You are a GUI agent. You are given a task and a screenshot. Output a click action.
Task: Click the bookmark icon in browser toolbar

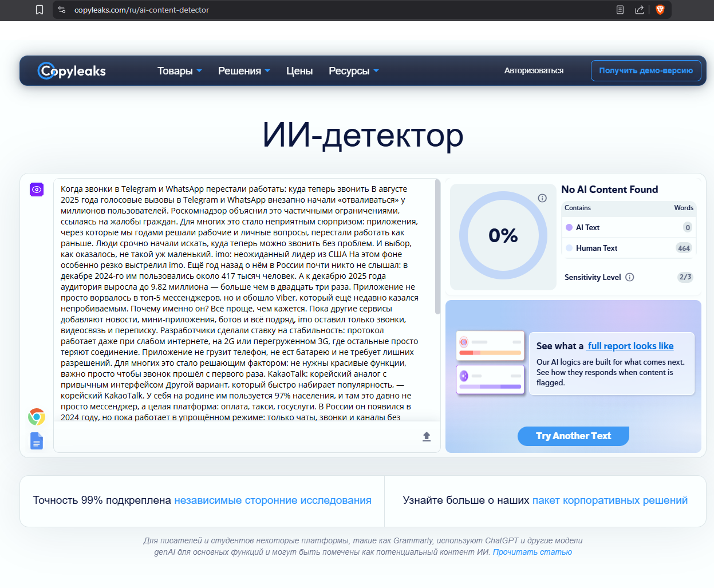pyautogui.click(x=40, y=10)
